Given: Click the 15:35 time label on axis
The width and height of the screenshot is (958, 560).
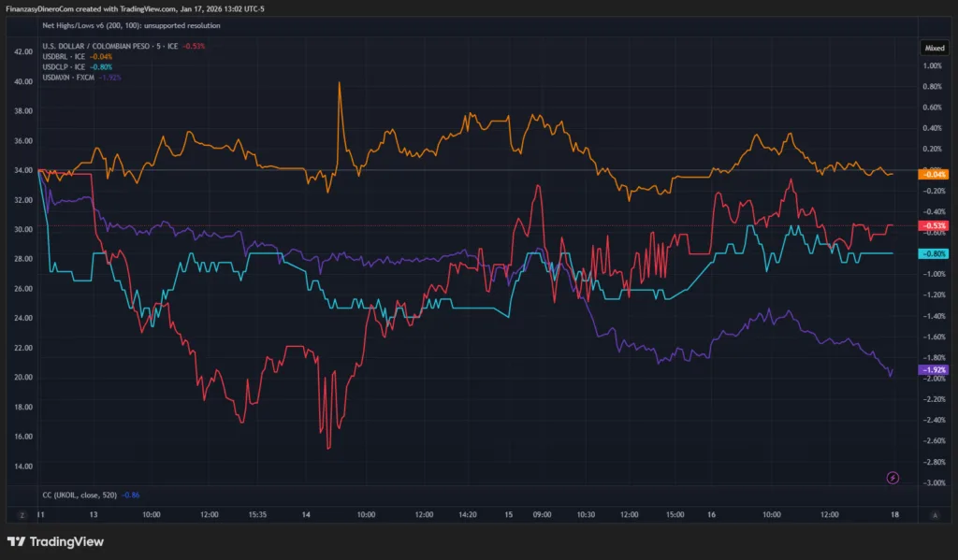Looking at the screenshot, I should (x=257, y=514).
